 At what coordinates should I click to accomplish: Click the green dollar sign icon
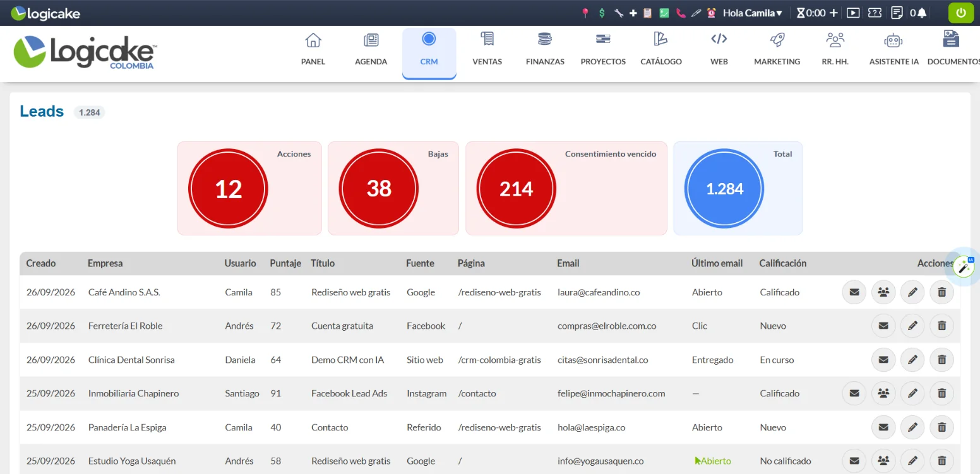click(602, 13)
